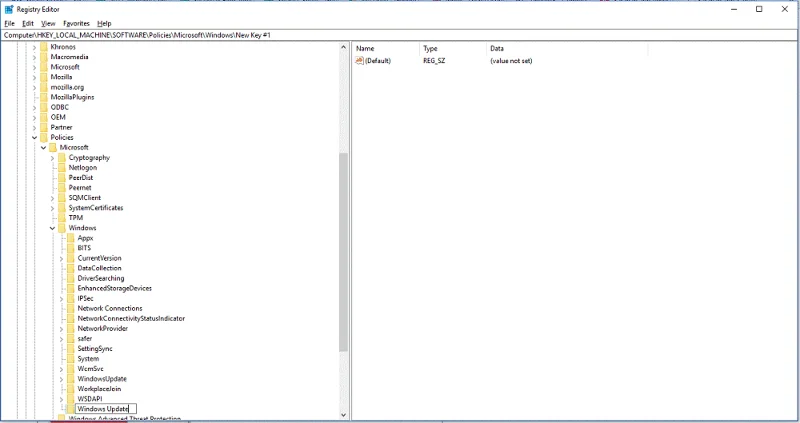Select the (value not set) data cell
This screenshot has width=800, height=423.
[x=511, y=61]
